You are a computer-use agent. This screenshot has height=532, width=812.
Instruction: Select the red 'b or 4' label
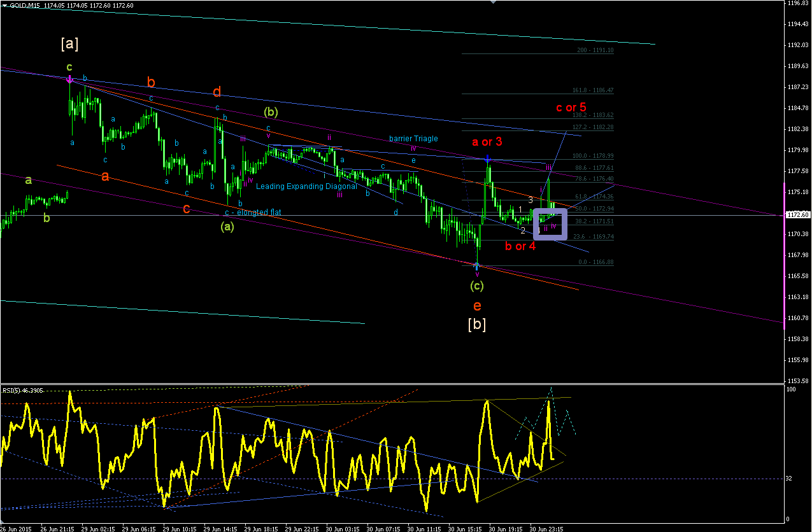(520, 246)
